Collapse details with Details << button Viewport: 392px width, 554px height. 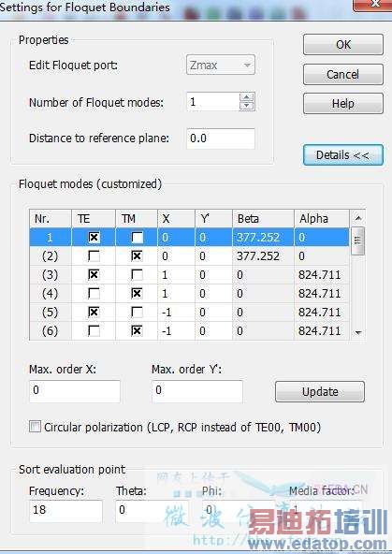pos(343,155)
